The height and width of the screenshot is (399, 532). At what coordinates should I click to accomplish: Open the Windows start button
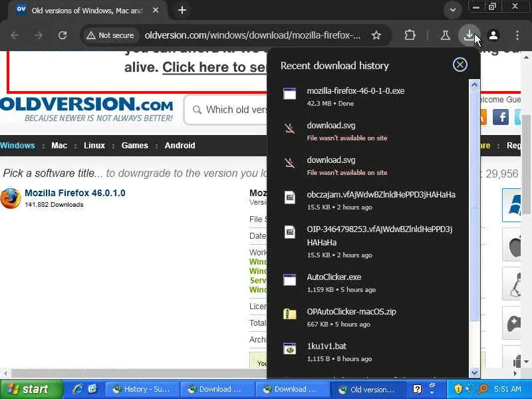tap(31, 389)
